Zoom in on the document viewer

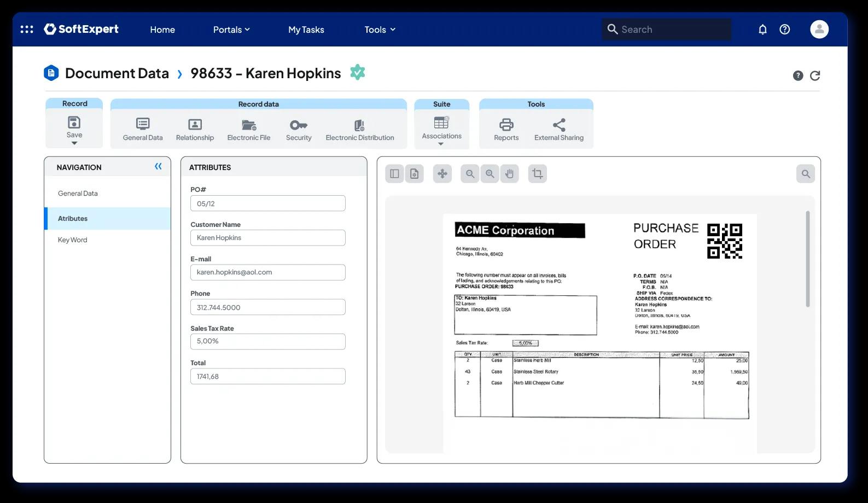490,174
